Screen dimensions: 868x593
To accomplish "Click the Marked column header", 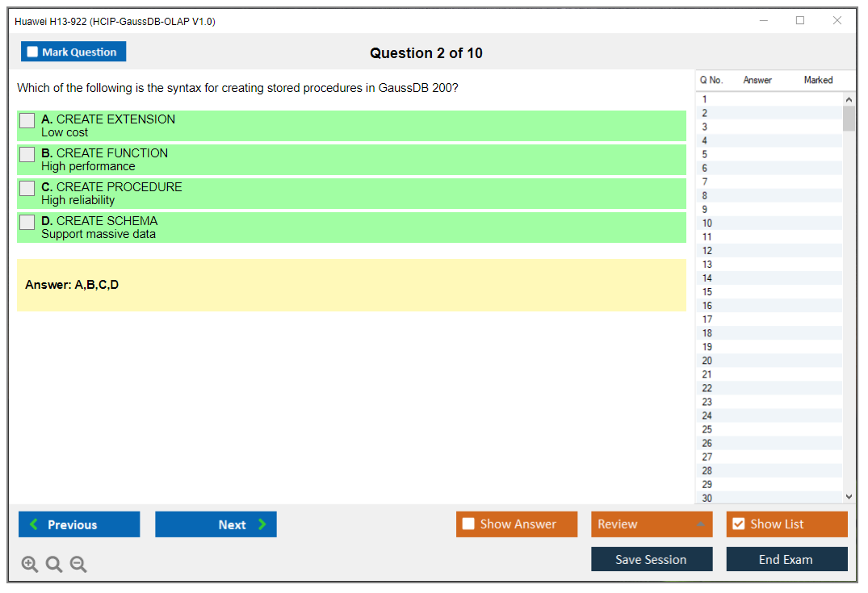I will pos(818,80).
